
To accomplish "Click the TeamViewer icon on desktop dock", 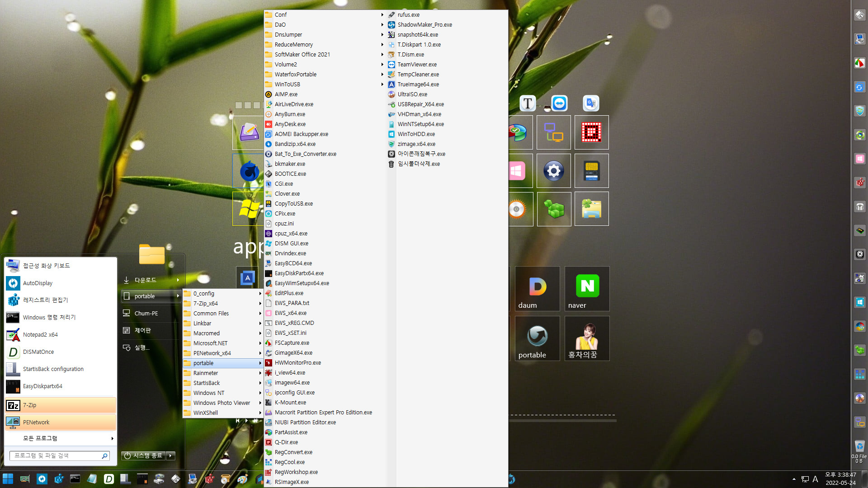I will click(559, 103).
